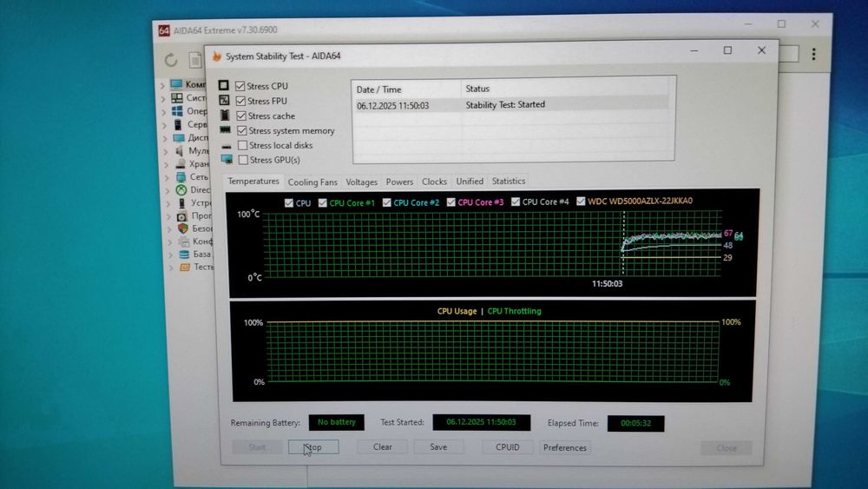This screenshot has height=489, width=868.
Task: Click the AIDA64 Extreme 64 logo icon
Action: [164, 30]
